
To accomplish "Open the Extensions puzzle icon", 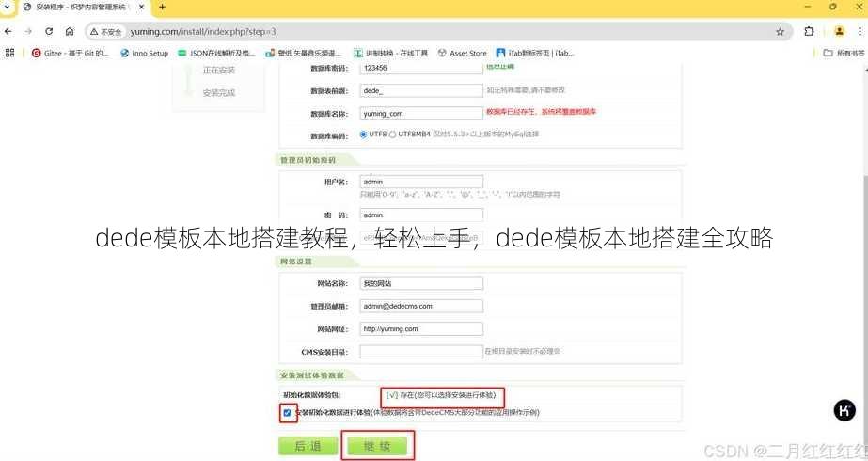I will pos(809,32).
